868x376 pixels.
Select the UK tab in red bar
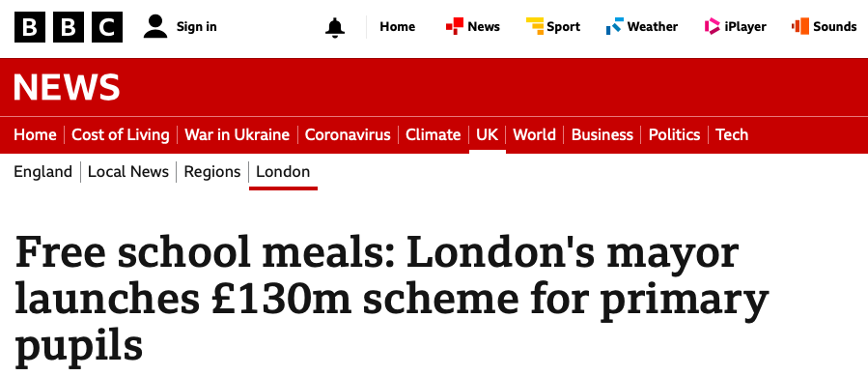488,134
